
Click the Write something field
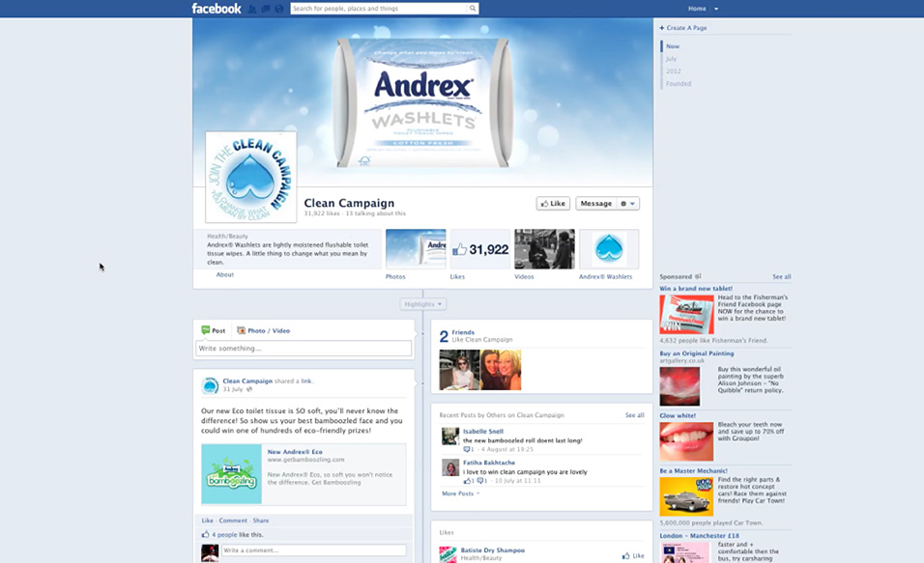click(x=303, y=348)
